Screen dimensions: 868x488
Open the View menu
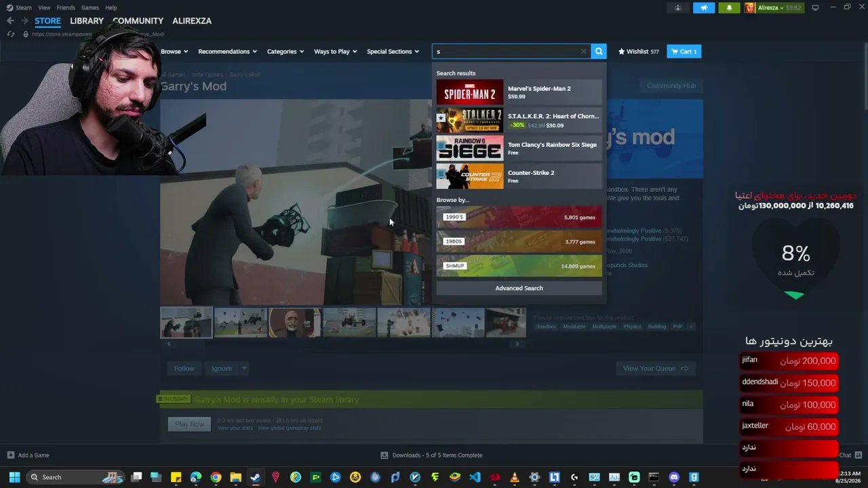pos(44,7)
